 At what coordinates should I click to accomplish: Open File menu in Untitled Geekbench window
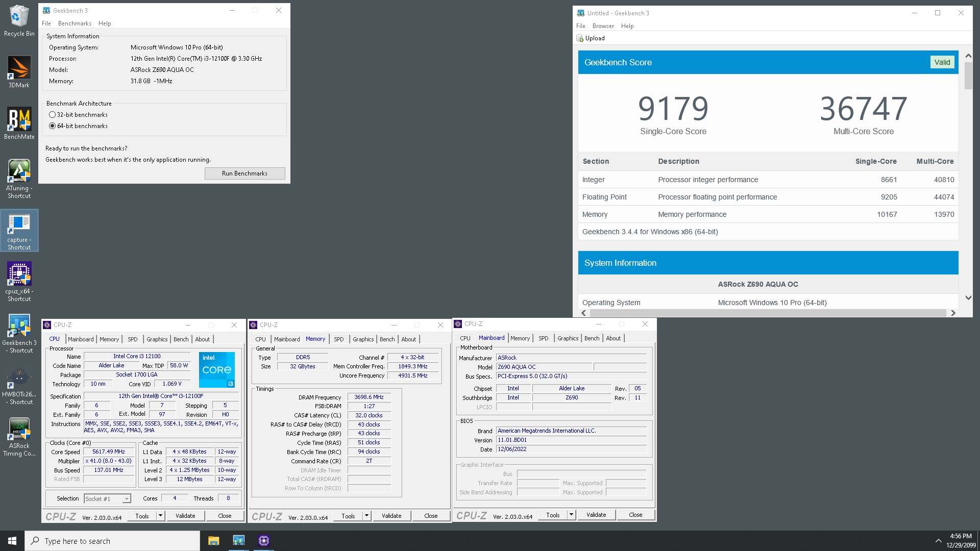(581, 26)
